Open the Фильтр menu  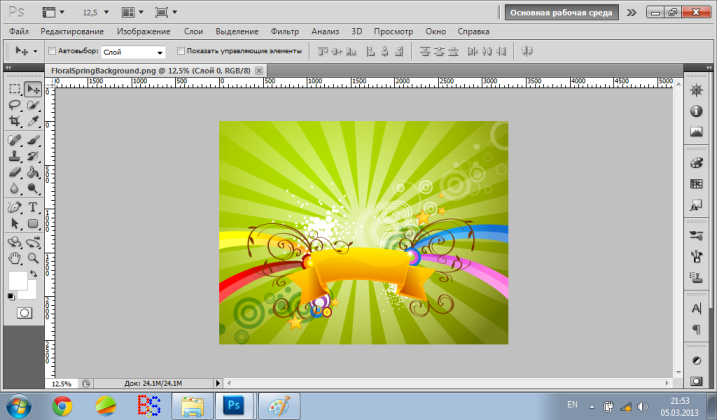pos(285,32)
